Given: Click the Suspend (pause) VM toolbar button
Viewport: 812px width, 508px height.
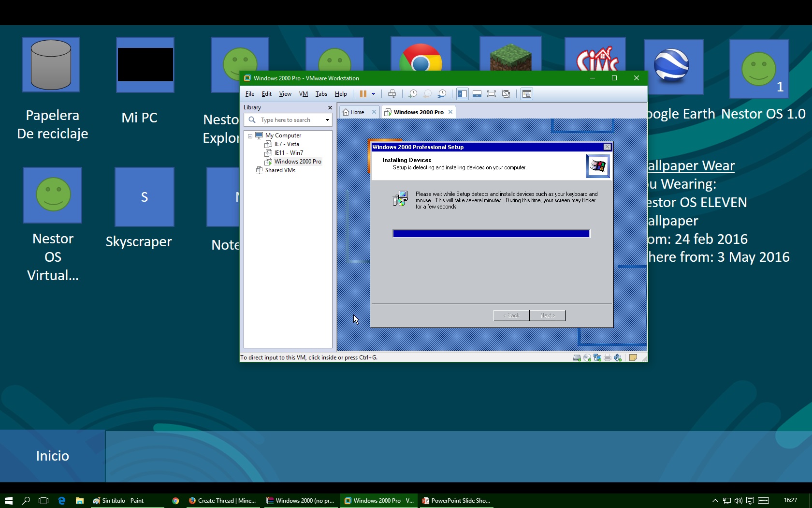Looking at the screenshot, I should [x=363, y=94].
